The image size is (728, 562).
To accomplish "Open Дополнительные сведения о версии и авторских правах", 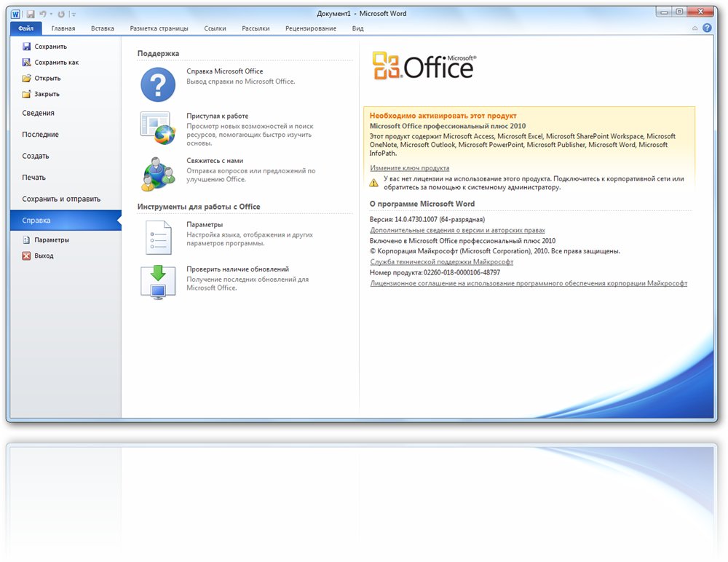I will point(457,230).
